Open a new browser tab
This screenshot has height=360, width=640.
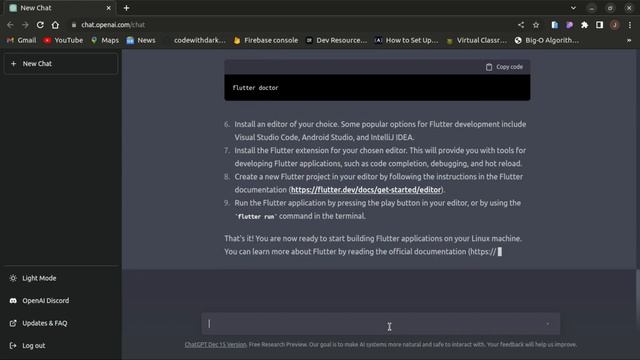tap(126, 8)
